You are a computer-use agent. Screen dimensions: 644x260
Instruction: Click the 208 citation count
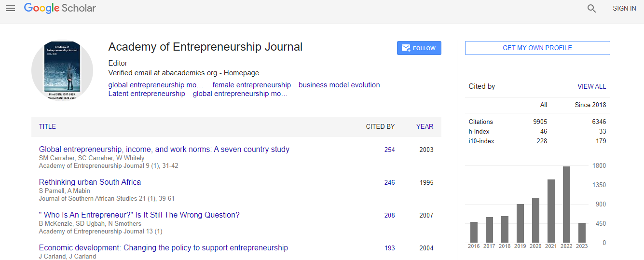(390, 216)
